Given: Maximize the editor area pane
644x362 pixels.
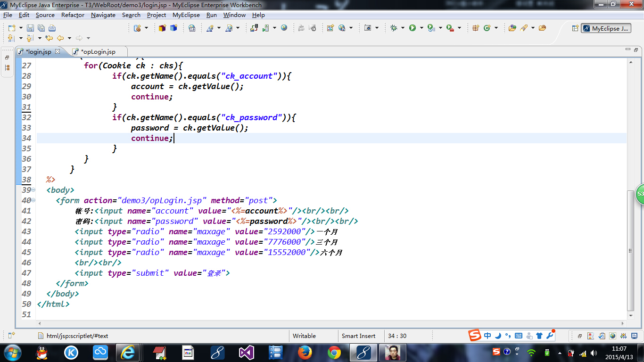Looking at the screenshot, I should (636, 49).
